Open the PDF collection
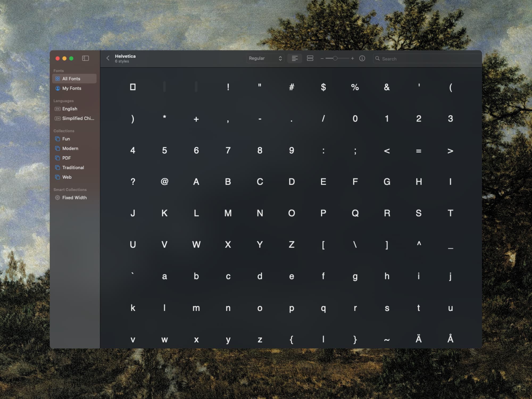Screen dimensions: 532x399 click(x=66, y=158)
